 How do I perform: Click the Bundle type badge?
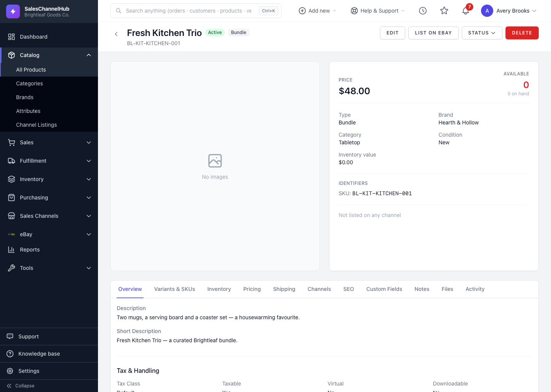(239, 33)
